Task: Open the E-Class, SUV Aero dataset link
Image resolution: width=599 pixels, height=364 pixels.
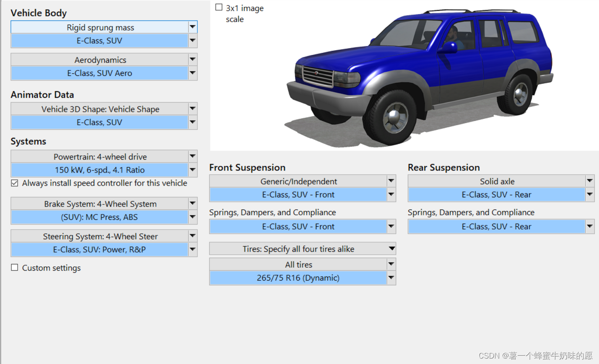Action: 100,73
